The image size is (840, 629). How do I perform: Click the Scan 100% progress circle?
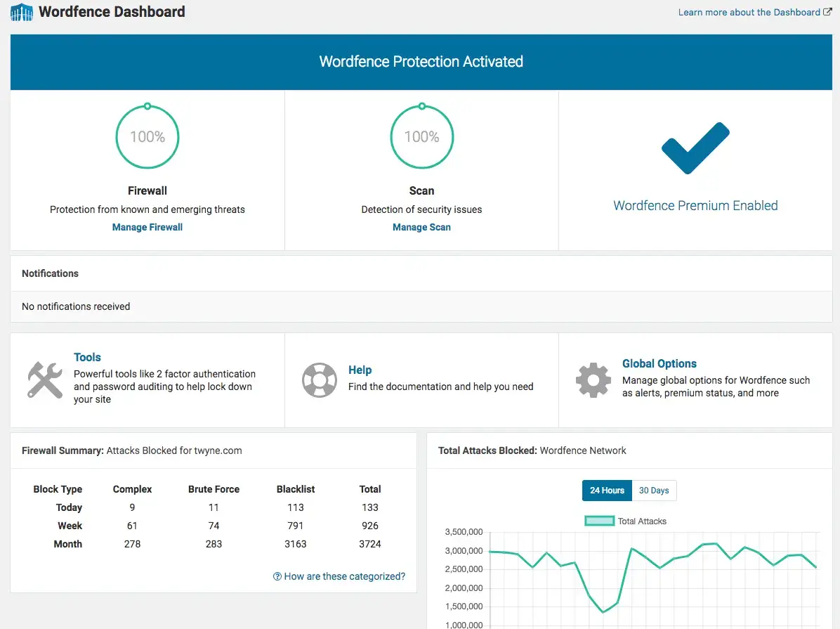(x=421, y=136)
